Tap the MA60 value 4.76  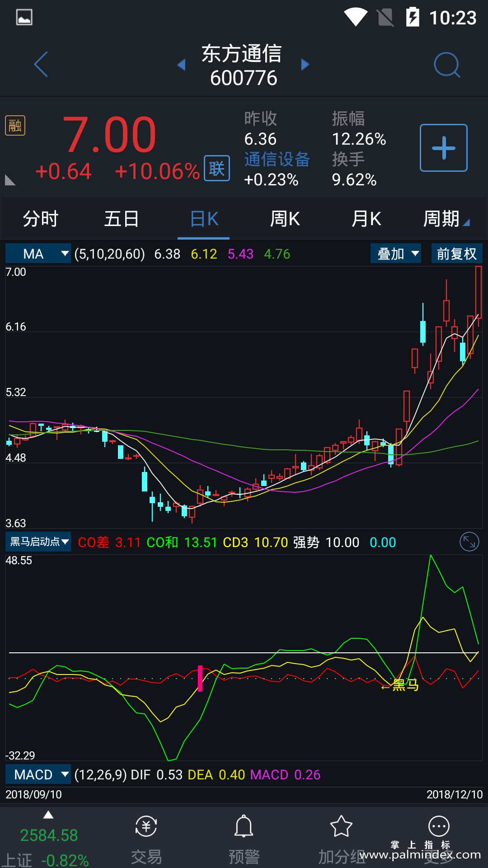pyautogui.click(x=277, y=254)
